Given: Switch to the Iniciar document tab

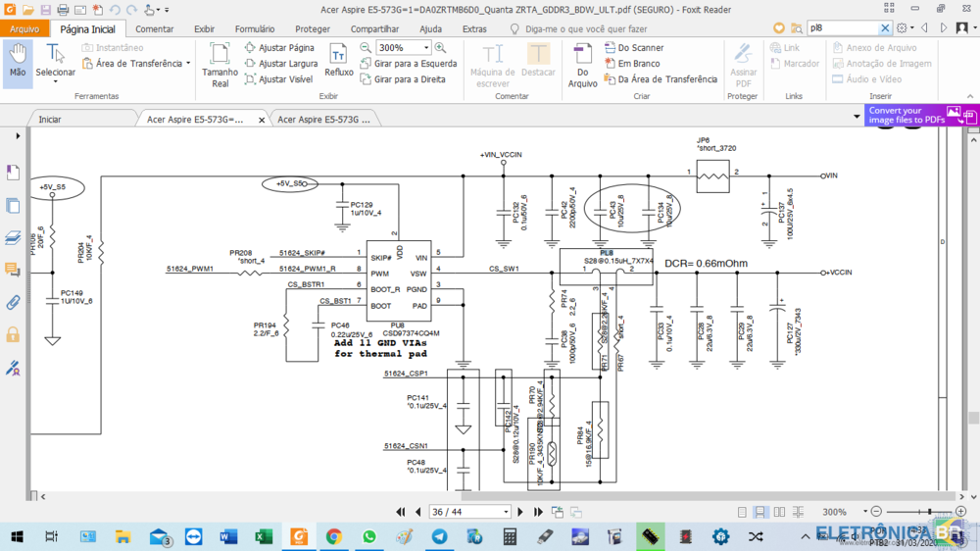Looking at the screenshot, I should (x=50, y=120).
